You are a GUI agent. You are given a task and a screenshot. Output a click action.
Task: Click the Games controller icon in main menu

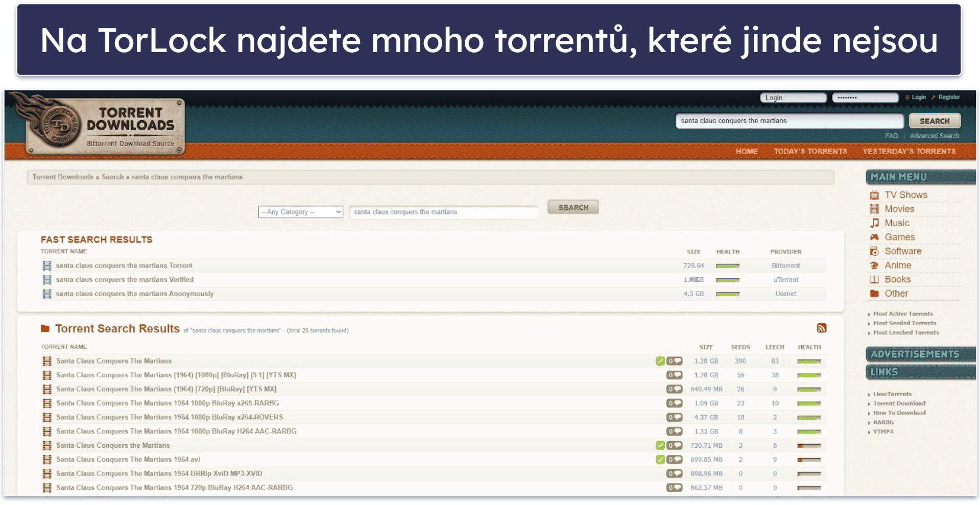(x=874, y=237)
